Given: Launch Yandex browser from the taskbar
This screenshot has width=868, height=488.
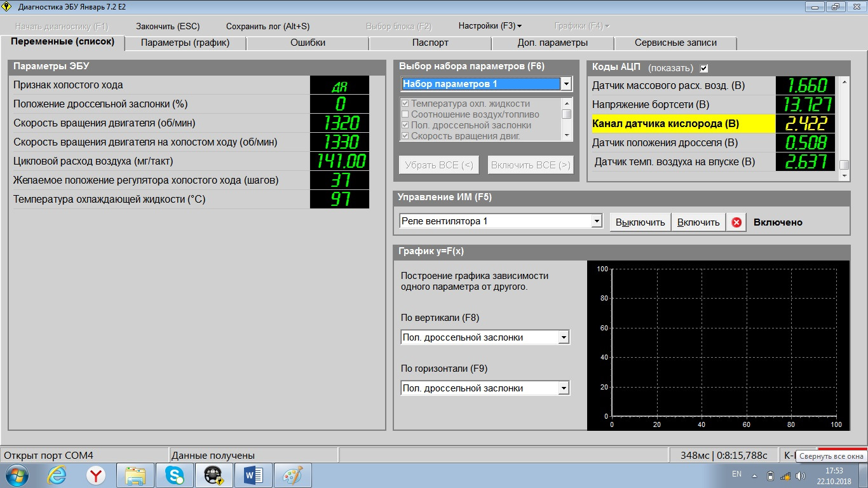Looking at the screenshot, I should 96,475.
